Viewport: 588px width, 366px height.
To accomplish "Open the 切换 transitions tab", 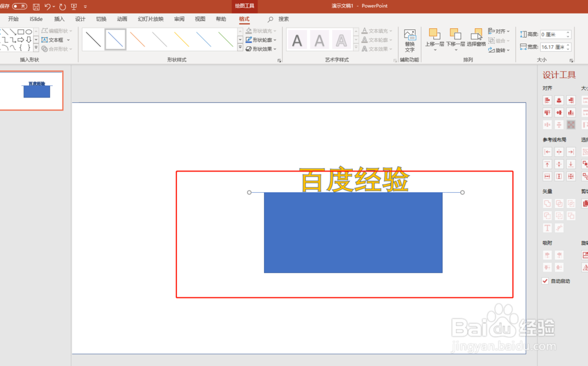I will pos(101,19).
